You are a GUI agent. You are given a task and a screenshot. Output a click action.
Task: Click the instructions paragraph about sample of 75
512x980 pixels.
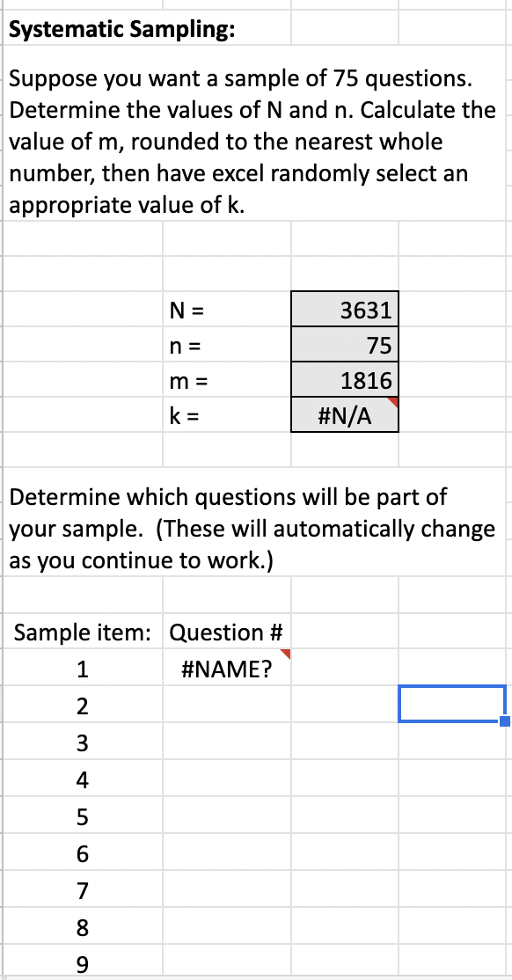pos(238,142)
